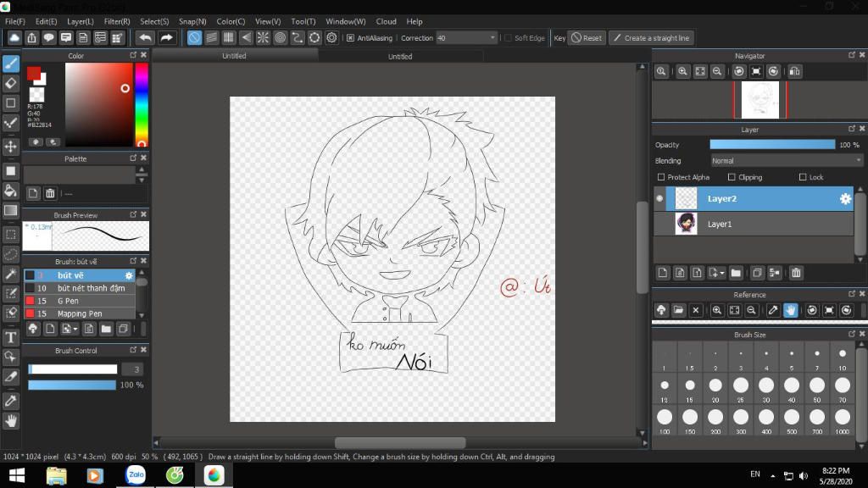Open a reference image folder icon
Image resolution: width=868 pixels, height=488 pixels.
coord(678,310)
